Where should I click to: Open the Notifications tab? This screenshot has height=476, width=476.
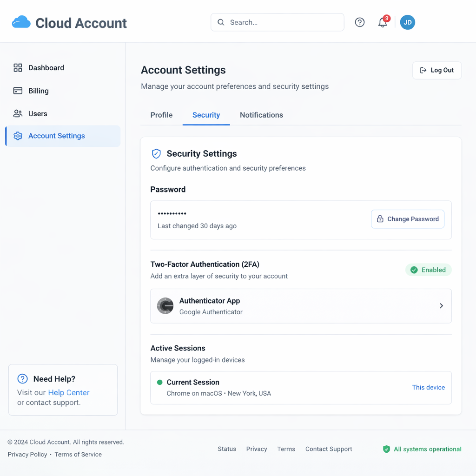(261, 115)
